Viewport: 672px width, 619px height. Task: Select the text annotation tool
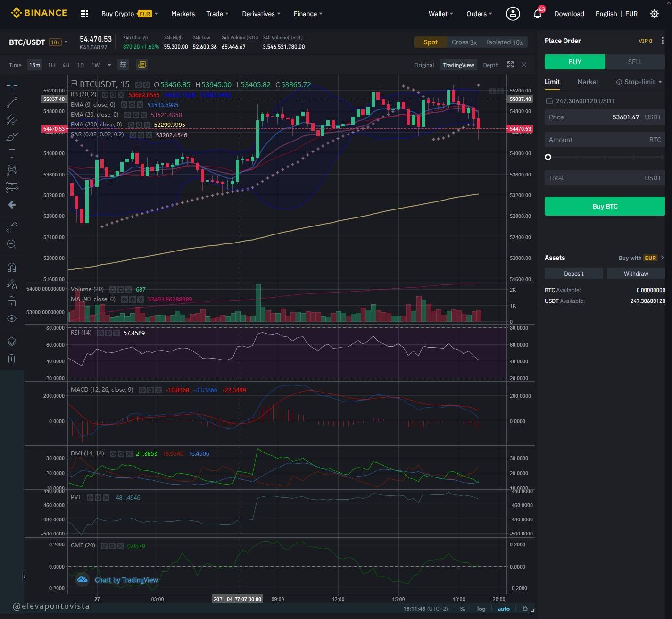[12, 153]
